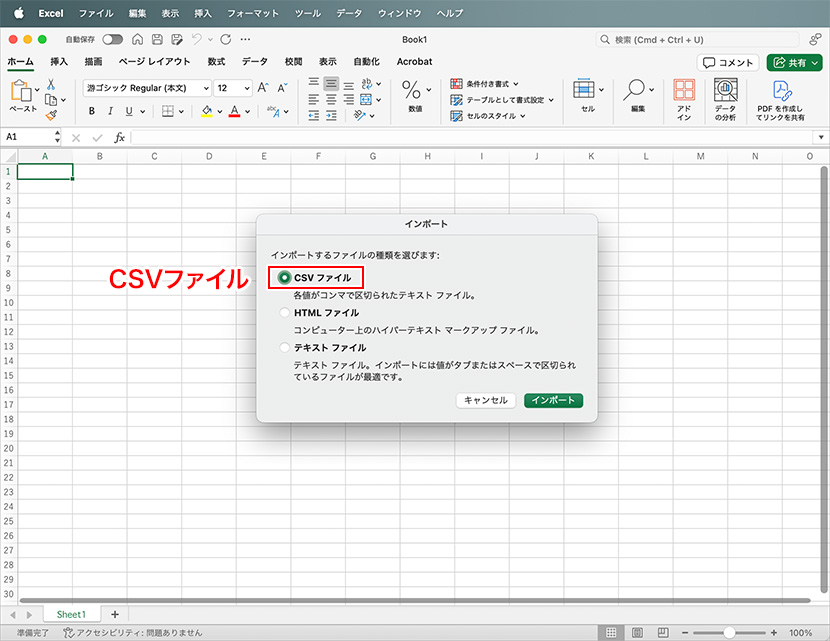Apply Bold formatting

point(92,111)
